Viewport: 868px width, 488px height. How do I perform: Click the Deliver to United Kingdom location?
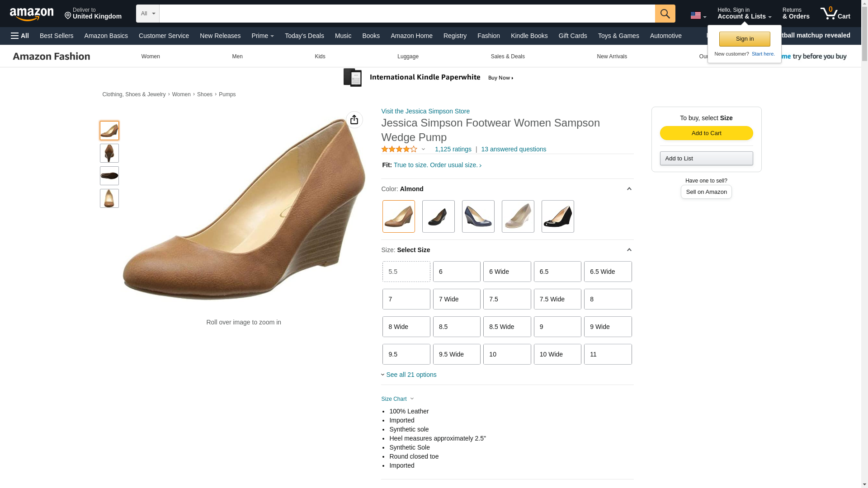(93, 14)
